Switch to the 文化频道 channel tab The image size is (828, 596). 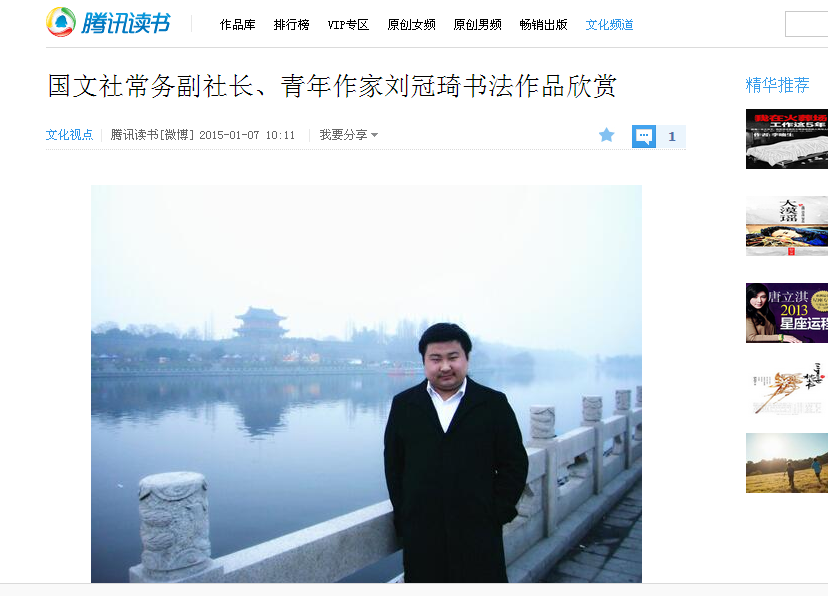tap(609, 25)
